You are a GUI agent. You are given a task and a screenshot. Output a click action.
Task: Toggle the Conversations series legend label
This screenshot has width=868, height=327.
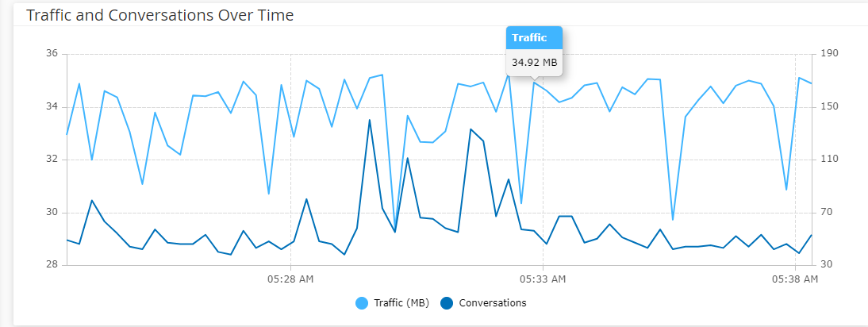pos(492,303)
